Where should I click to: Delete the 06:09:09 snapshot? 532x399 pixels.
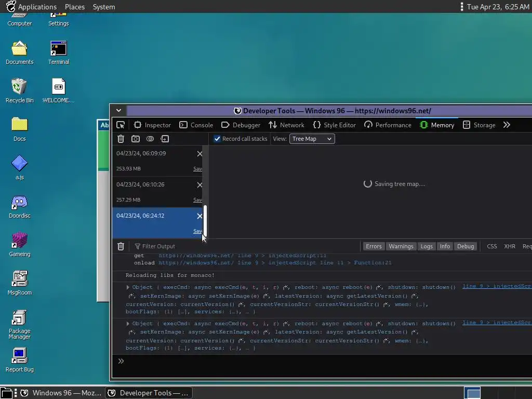click(x=199, y=154)
